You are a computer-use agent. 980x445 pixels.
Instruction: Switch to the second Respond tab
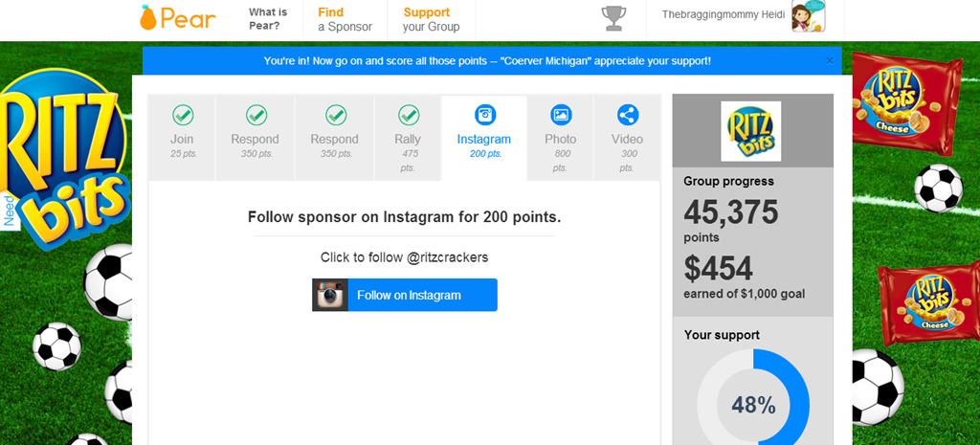(x=335, y=138)
